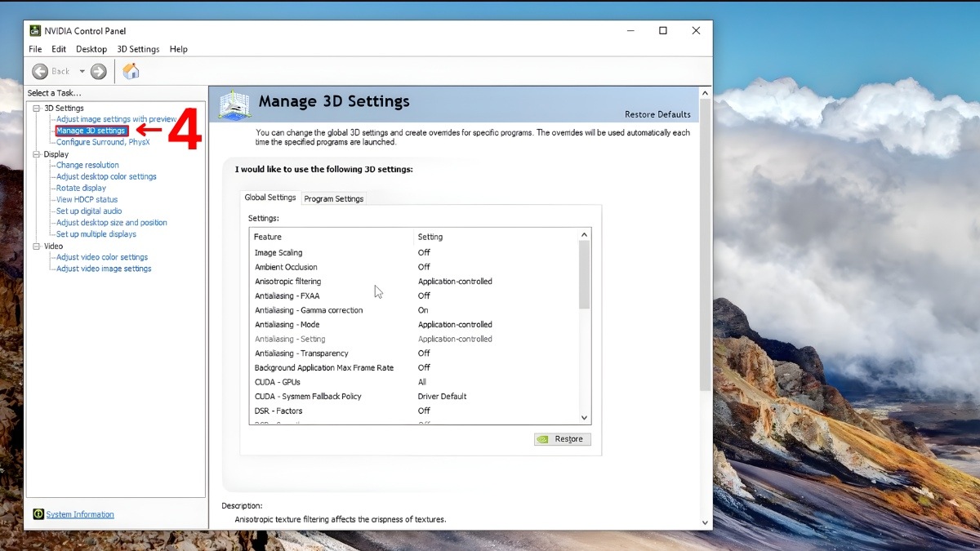Viewport: 980px width, 551px height.
Task: Open Change resolution page
Action: 87,165
